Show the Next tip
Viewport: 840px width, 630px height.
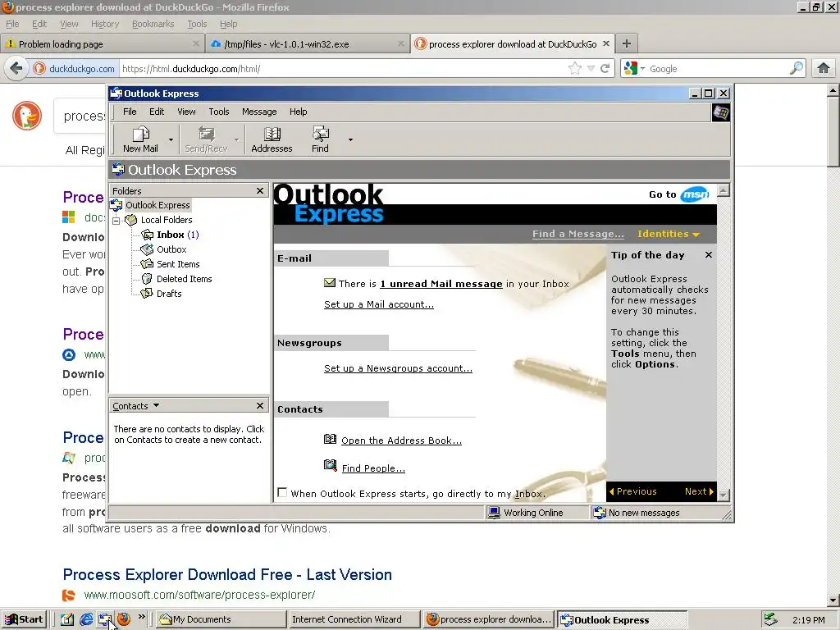coord(699,491)
